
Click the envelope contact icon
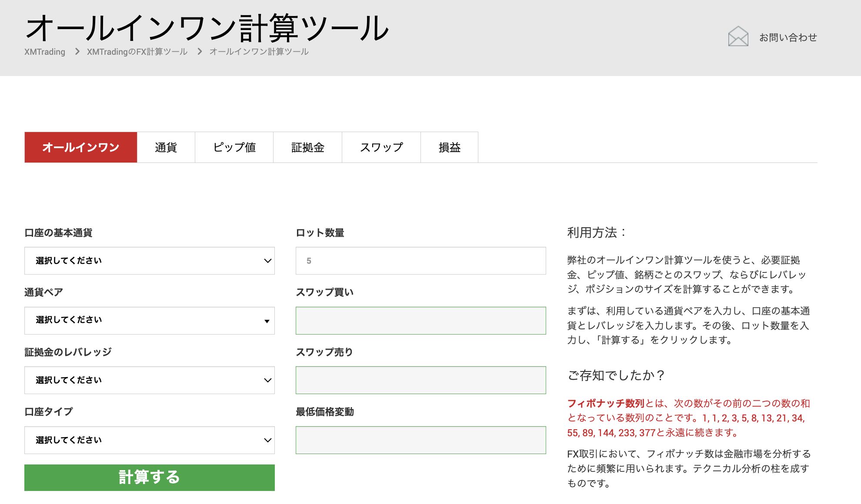coord(738,36)
